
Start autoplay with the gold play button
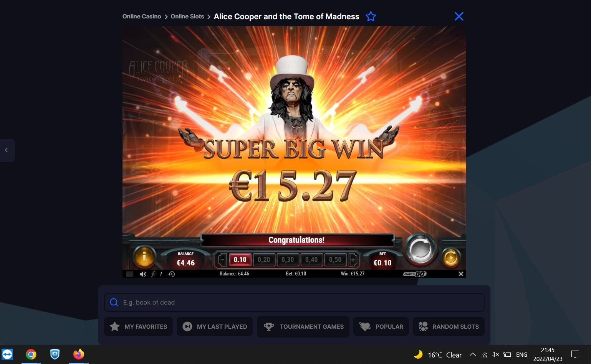click(x=450, y=257)
